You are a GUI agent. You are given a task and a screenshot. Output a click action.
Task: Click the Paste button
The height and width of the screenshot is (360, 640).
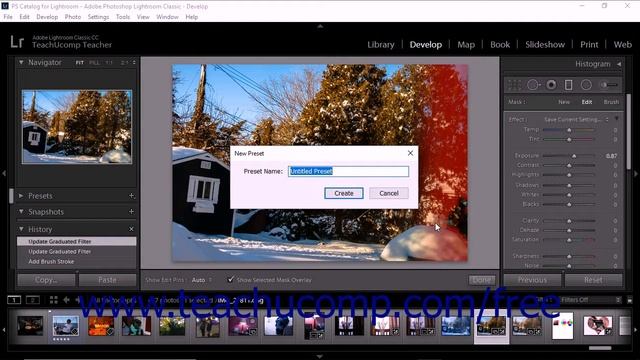107,280
